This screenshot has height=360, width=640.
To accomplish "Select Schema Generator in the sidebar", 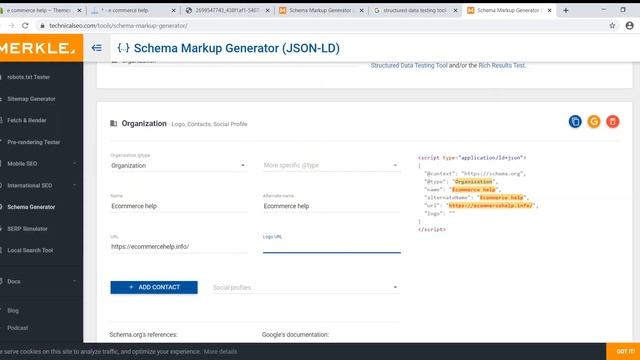I will click(31, 207).
